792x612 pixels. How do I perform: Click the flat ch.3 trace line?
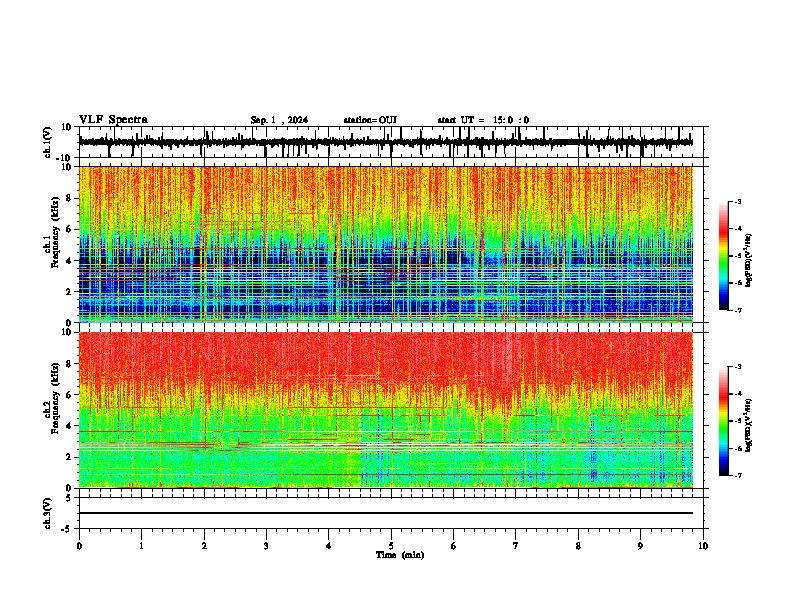point(386,513)
